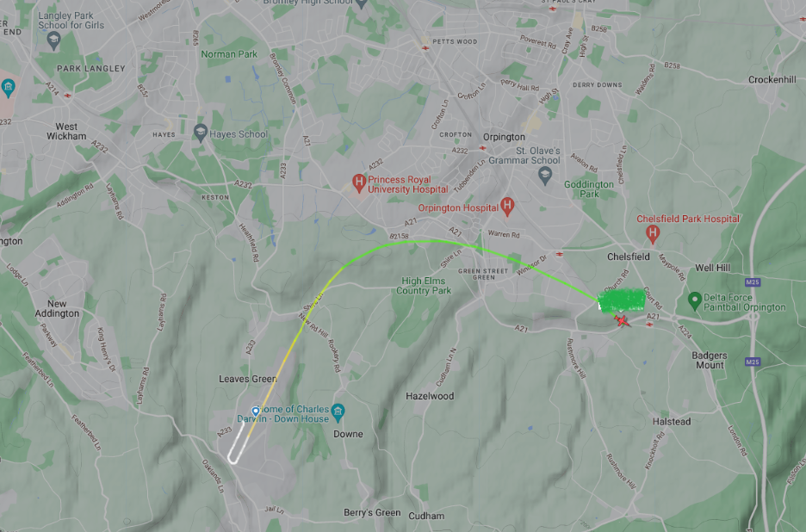
Task: Click the green scribbled redaction mark
Action: coord(622,300)
